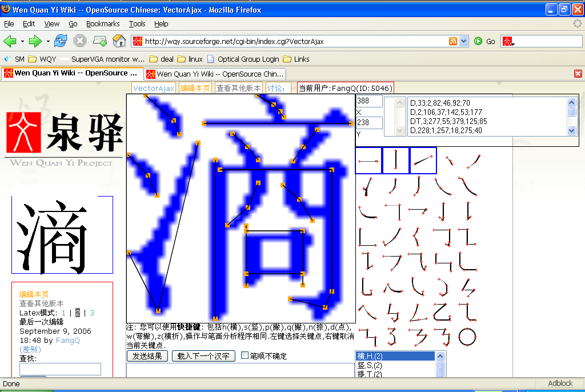Pick the 3-shaped curved stroke template
585x392 pixels.
click(x=392, y=337)
